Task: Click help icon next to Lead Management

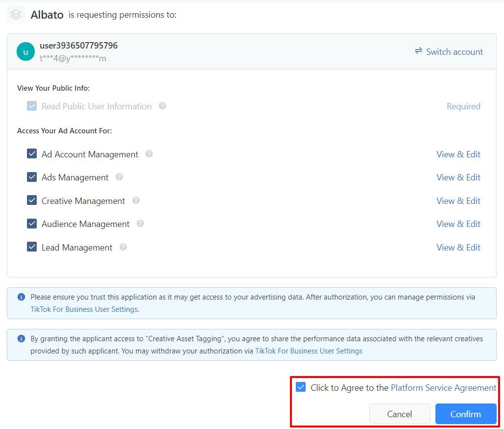Action: [x=123, y=247]
